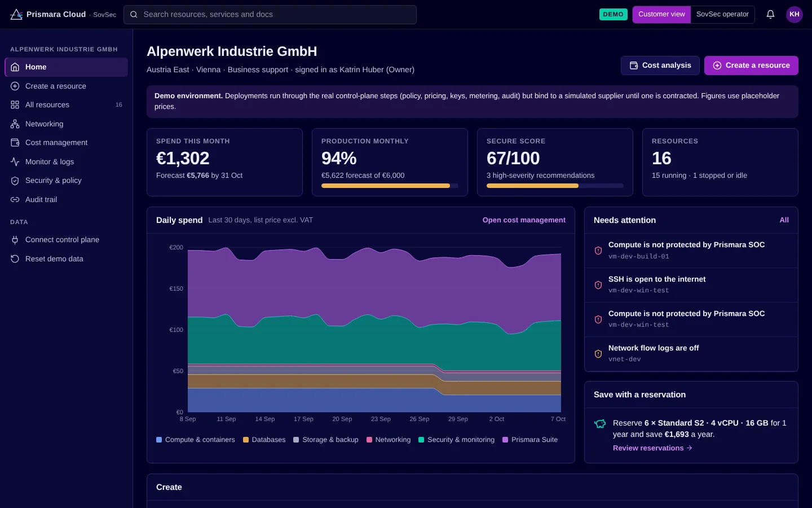Image resolution: width=812 pixels, height=508 pixels.
Task: Toggle Compute & containers legend series
Action: tap(196, 440)
